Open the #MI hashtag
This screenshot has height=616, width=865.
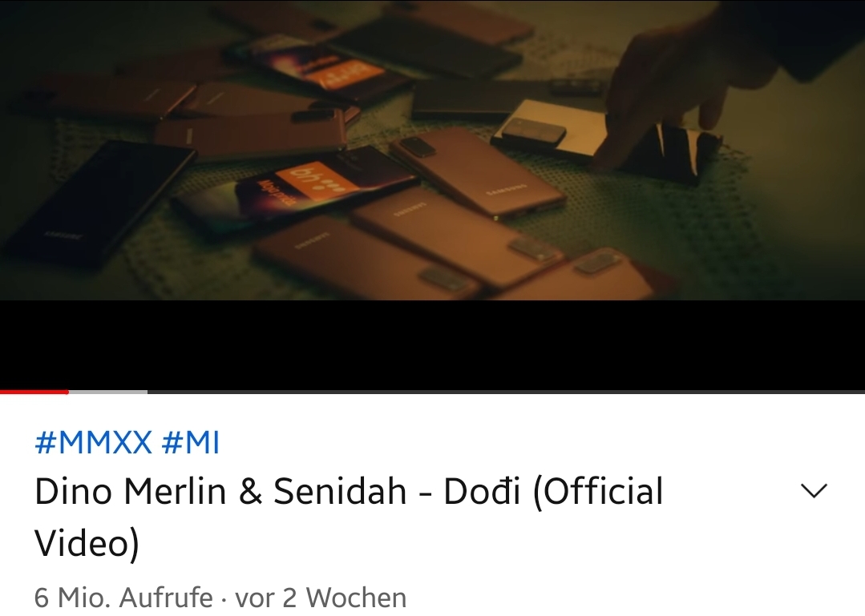point(191,442)
